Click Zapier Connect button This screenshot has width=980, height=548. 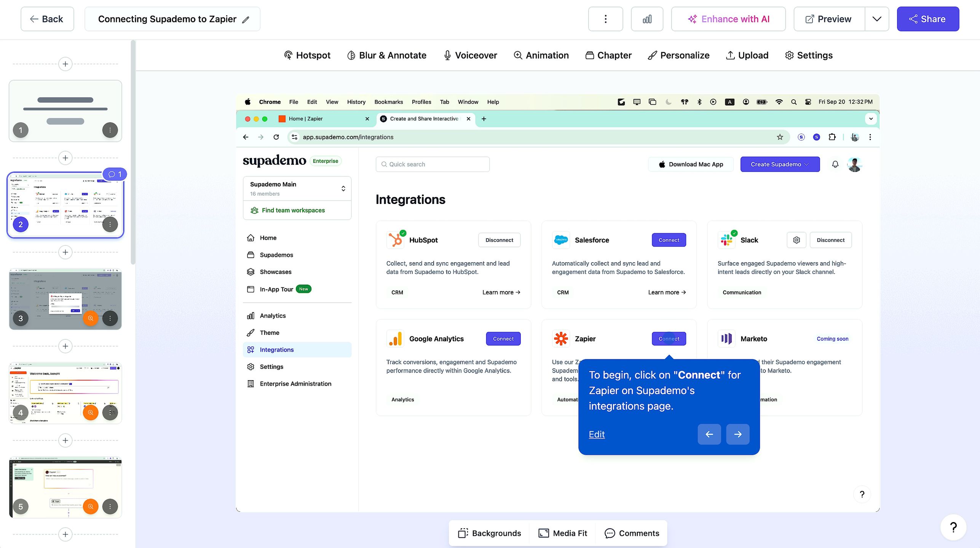(669, 339)
